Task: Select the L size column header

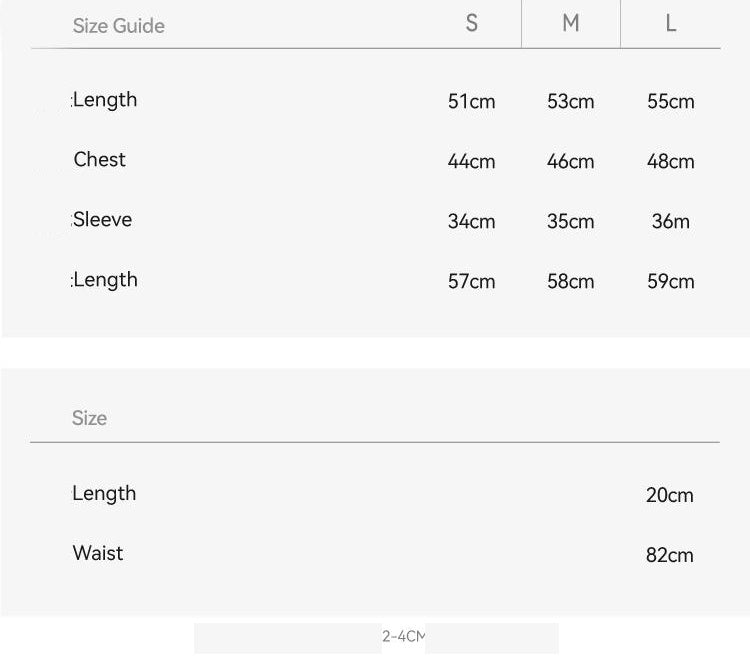Action: point(671,23)
